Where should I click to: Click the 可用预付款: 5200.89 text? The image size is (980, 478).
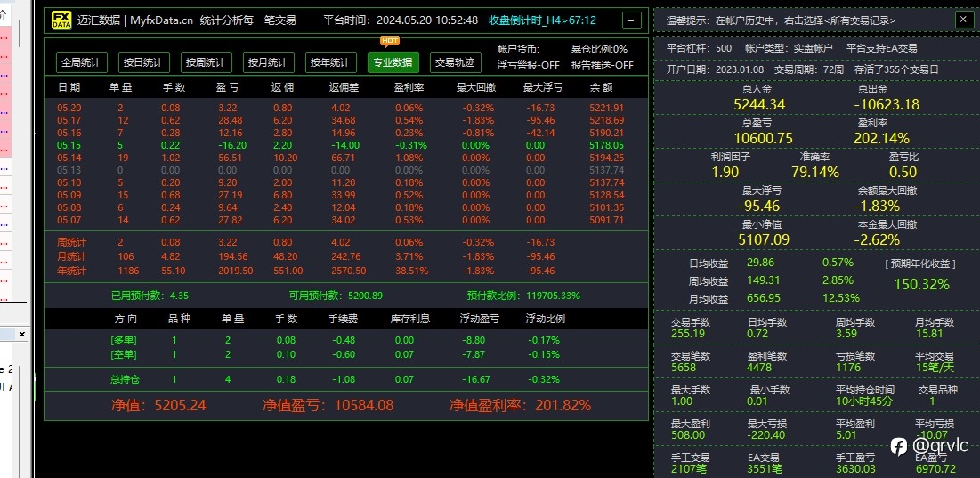pos(336,295)
